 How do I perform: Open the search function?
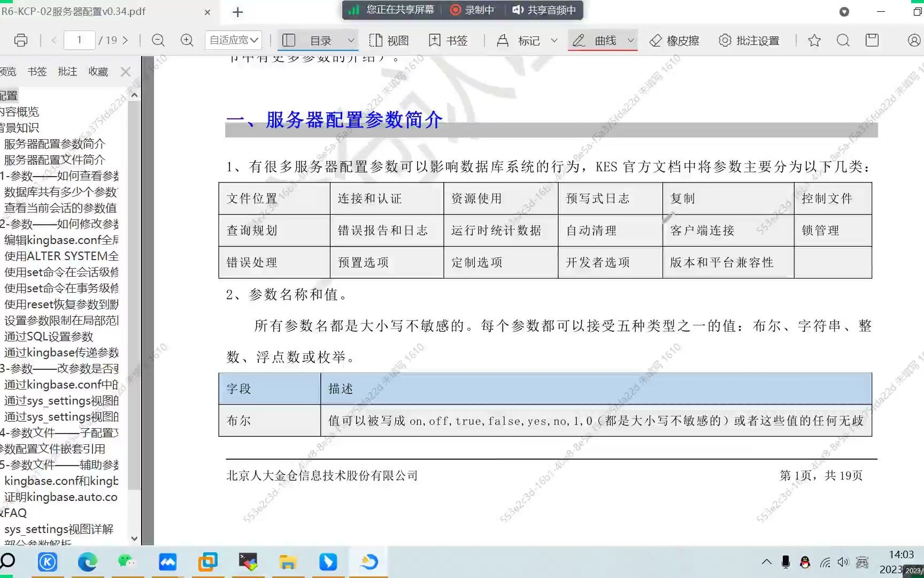click(x=843, y=40)
